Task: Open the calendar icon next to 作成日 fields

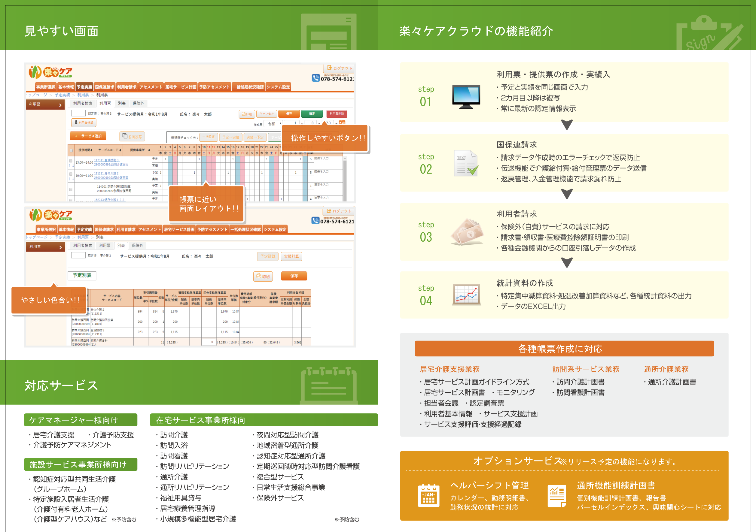Action: click(342, 122)
